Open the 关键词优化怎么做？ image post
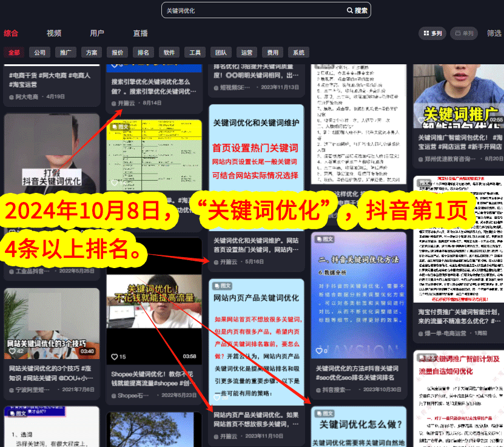Viewport: 504px width, 447px height. [x=358, y=427]
